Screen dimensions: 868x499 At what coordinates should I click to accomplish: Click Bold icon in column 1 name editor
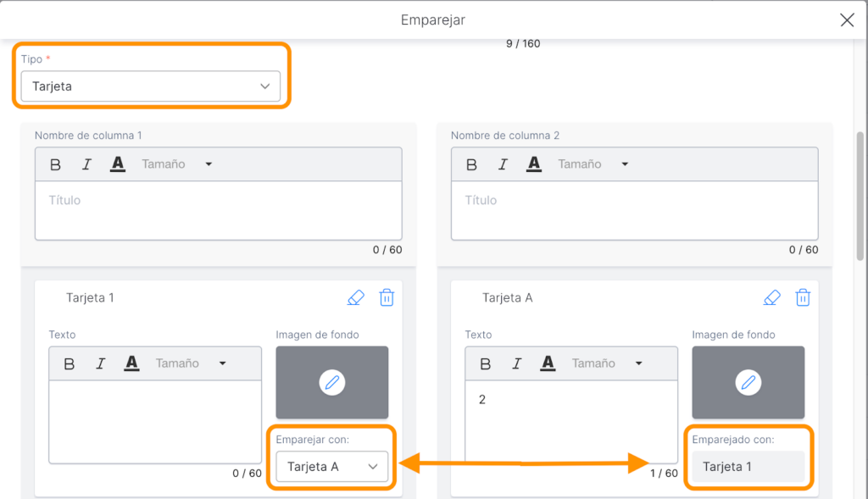pyautogui.click(x=55, y=164)
